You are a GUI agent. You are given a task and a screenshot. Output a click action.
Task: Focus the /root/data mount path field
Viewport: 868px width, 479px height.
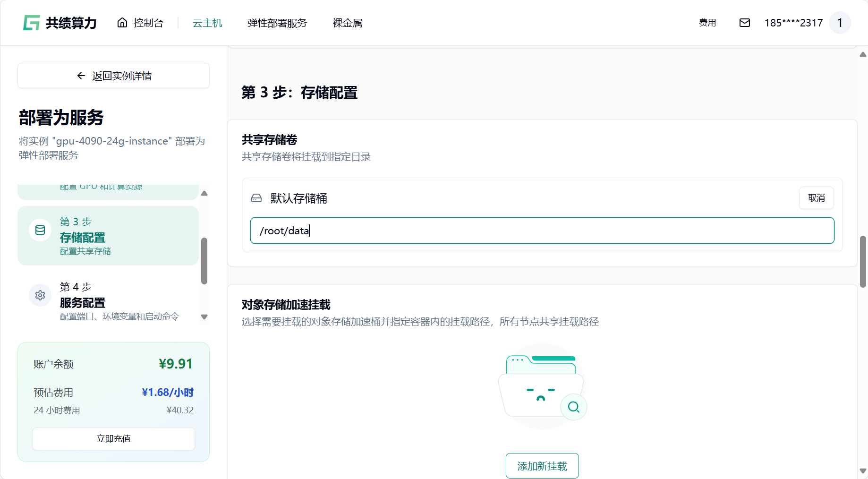[x=542, y=231]
